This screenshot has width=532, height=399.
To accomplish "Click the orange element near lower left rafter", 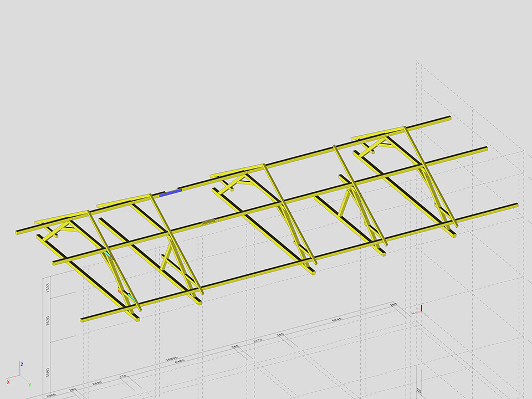I will 120,290.
